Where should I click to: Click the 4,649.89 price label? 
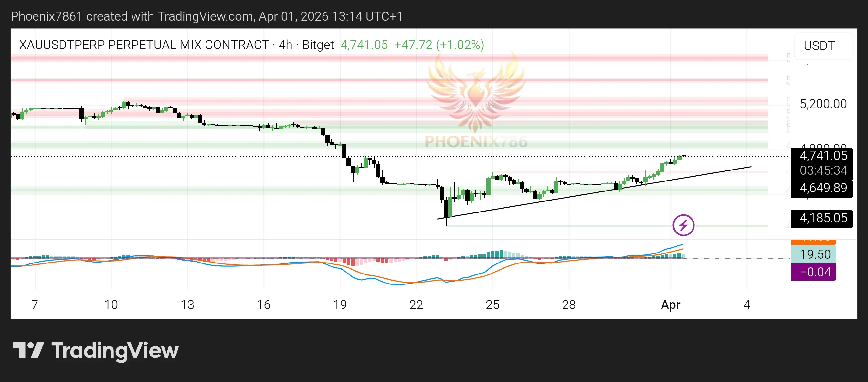(x=823, y=188)
